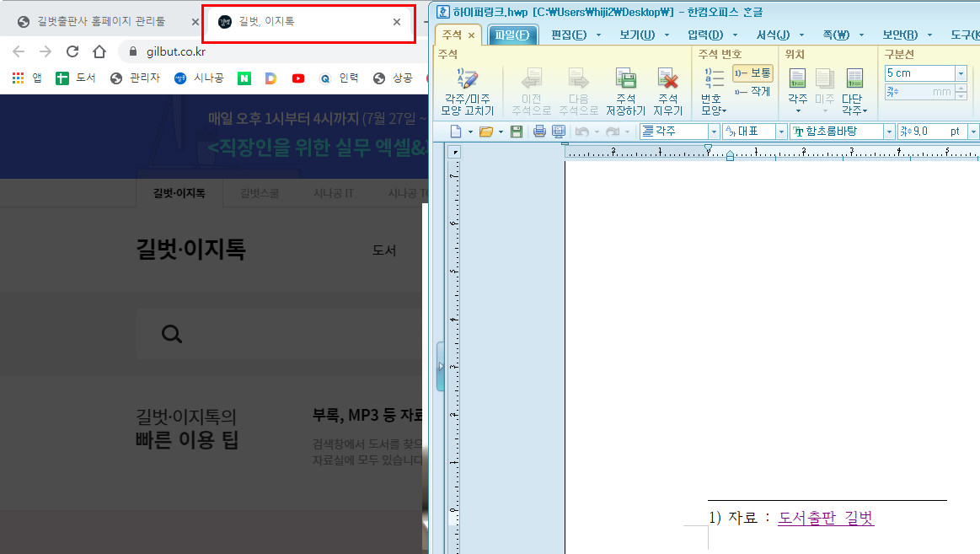Screen dimensions: 980x554
Task: Select 보통 numbering size option
Action: [752, 73]
